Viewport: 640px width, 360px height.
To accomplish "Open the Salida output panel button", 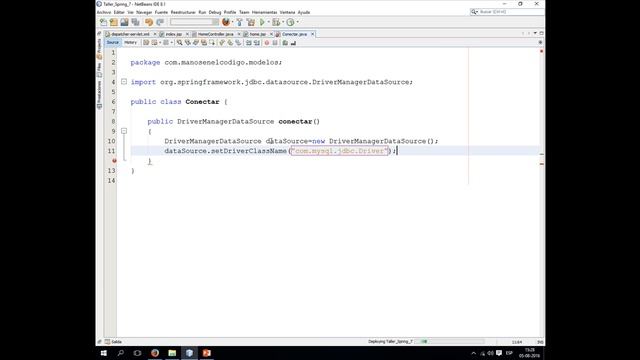I will pos(113,342).
